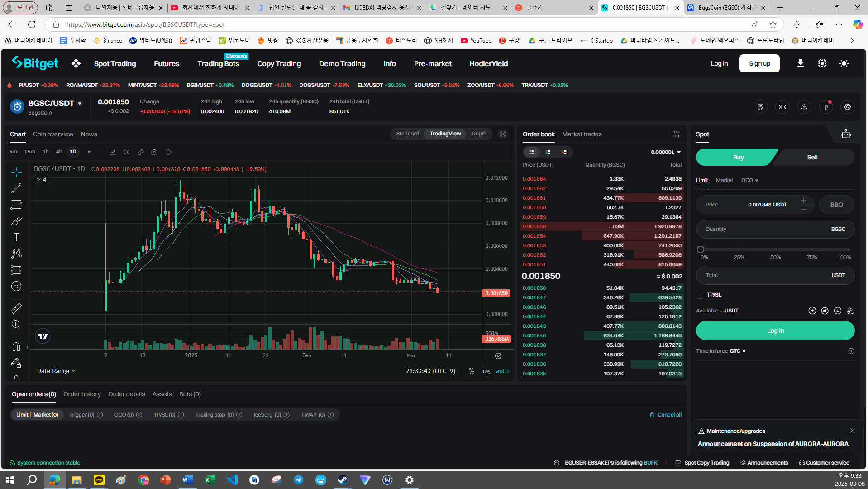Switch to Coin overview tab
868x489 pixels.
click(53, 134)
